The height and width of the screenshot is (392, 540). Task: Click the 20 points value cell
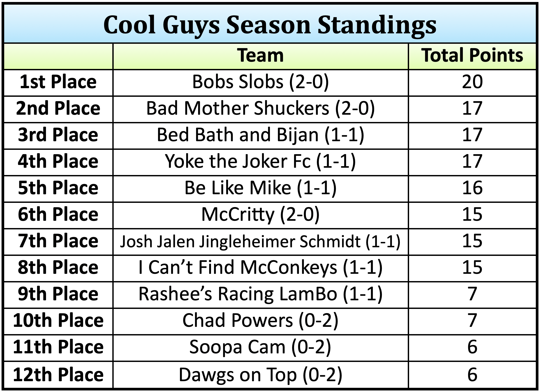(x=472, y=82)
